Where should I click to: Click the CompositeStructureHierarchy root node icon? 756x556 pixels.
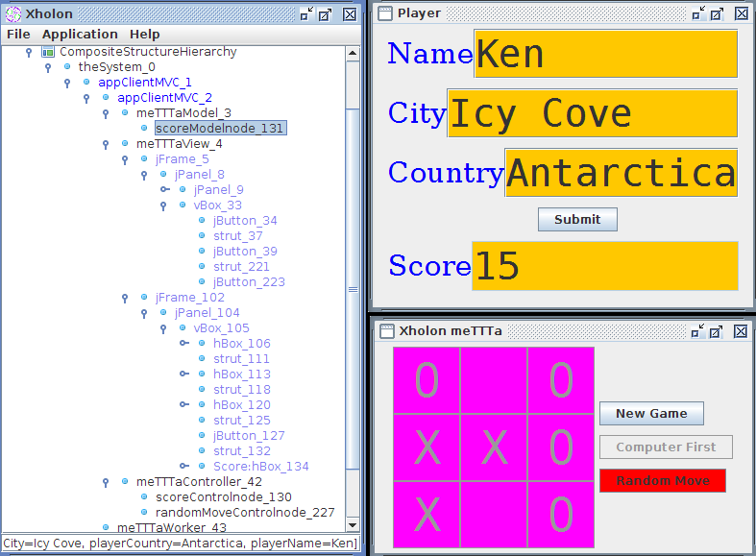point(48,52)
